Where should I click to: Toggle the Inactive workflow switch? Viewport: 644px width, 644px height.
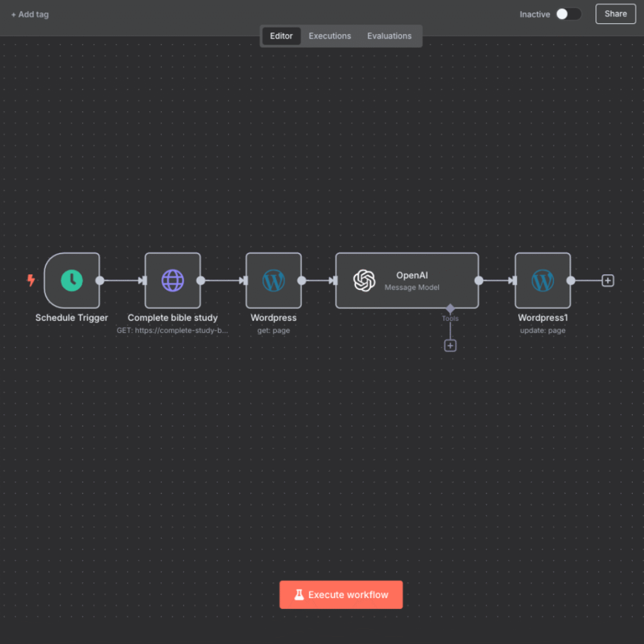pyautogui.click(x=569, y=14)
